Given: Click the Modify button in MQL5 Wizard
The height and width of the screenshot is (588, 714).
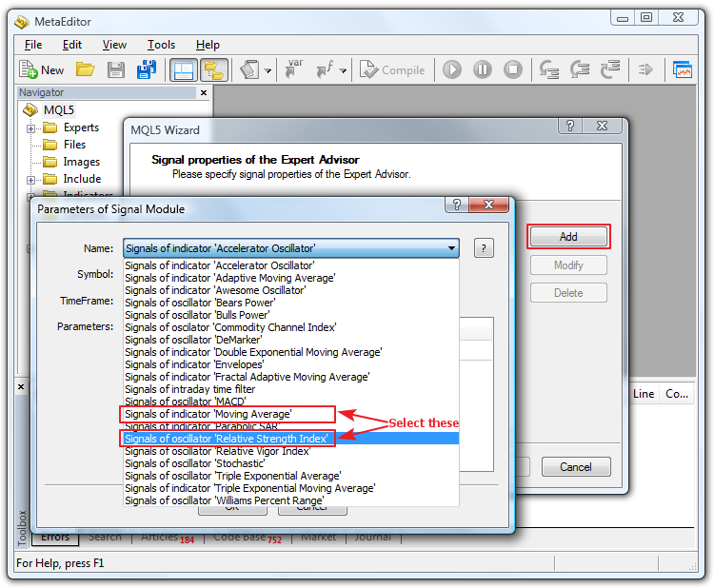Looking at the screenshot, I should [x=568, y=265].
